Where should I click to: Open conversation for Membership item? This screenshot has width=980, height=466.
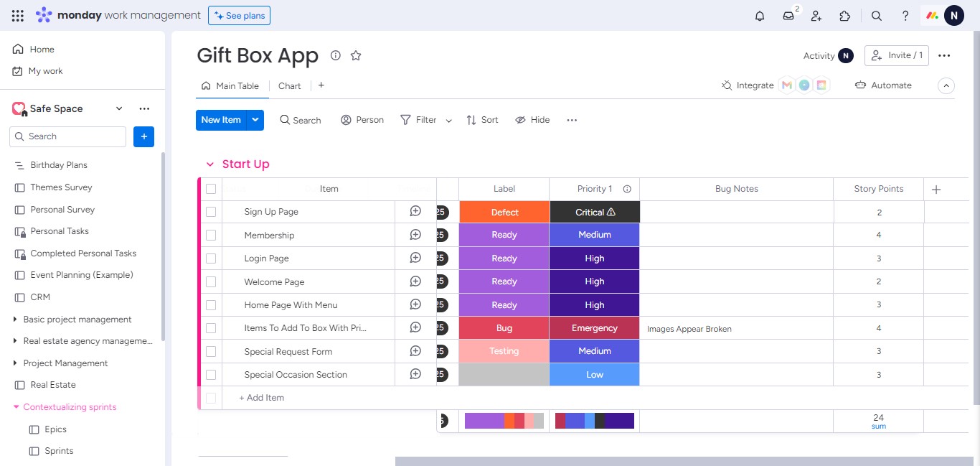(x=415, y=235)
